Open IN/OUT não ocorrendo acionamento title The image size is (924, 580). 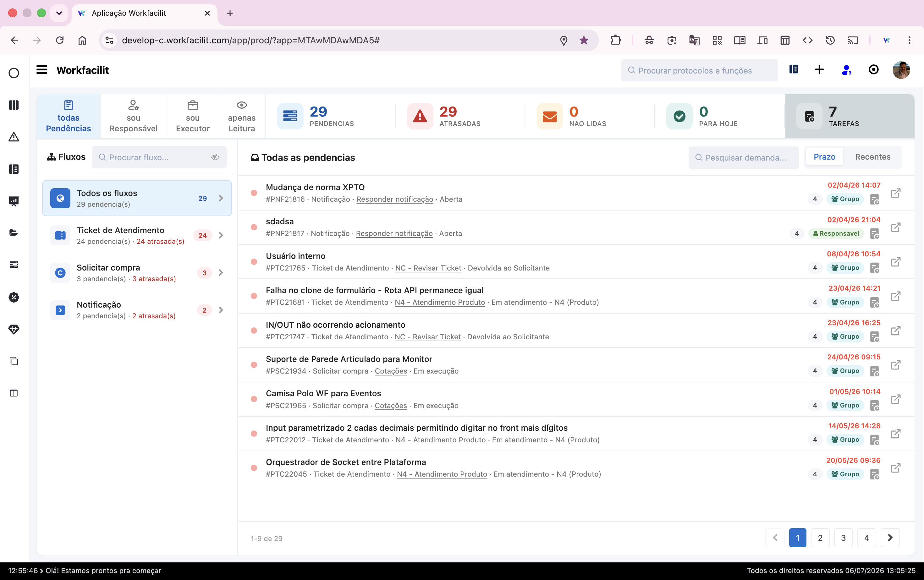(335, 325)
